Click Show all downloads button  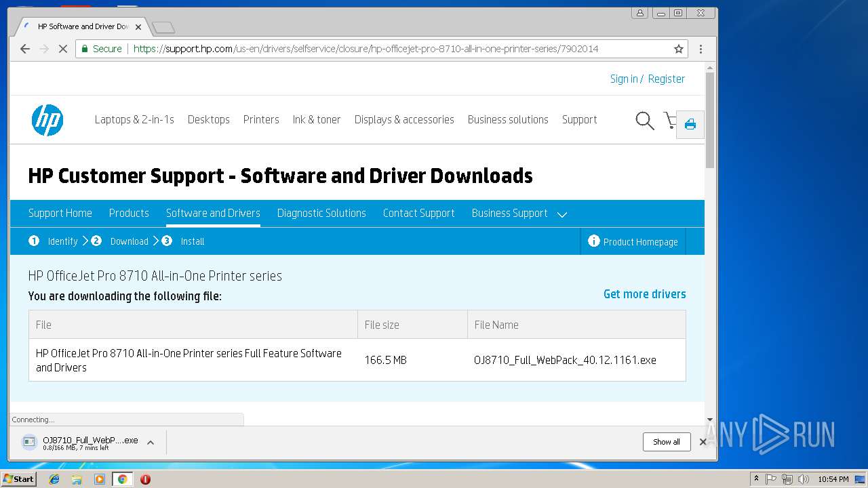tap(667, 442)
